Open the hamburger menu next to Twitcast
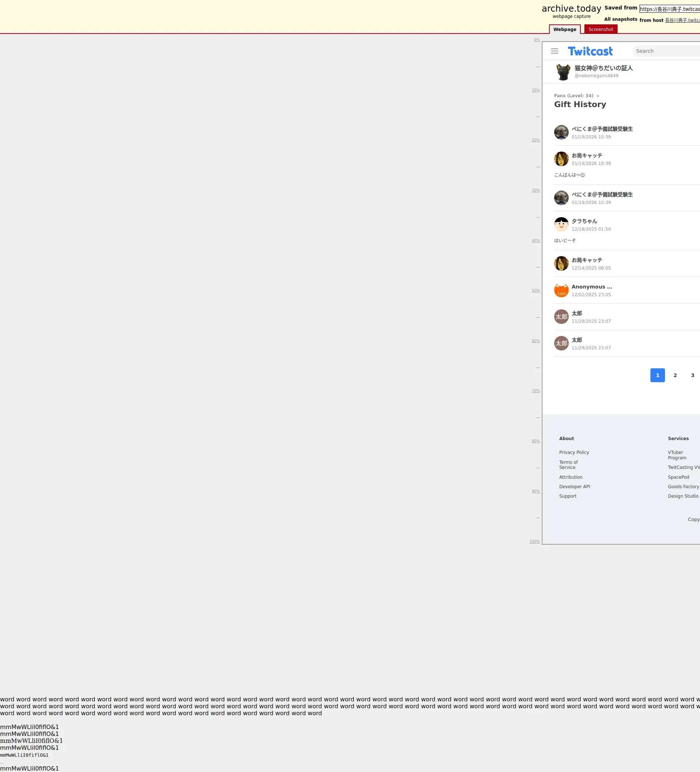This screenshot has height=772, width=700. click(554, 51)
